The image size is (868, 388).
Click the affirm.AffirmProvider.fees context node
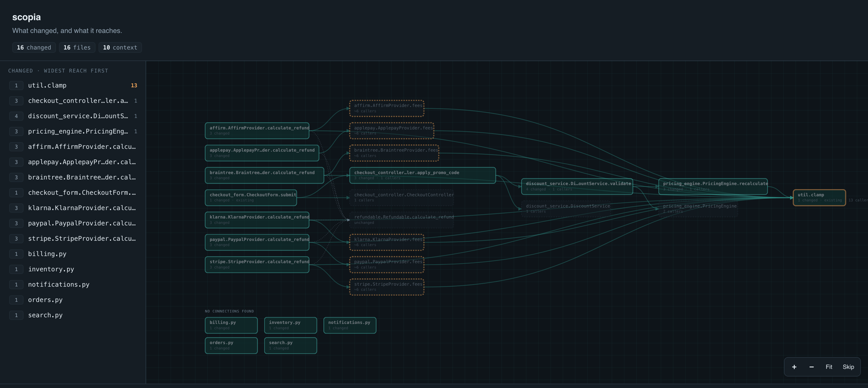click(x=387, y=108)
